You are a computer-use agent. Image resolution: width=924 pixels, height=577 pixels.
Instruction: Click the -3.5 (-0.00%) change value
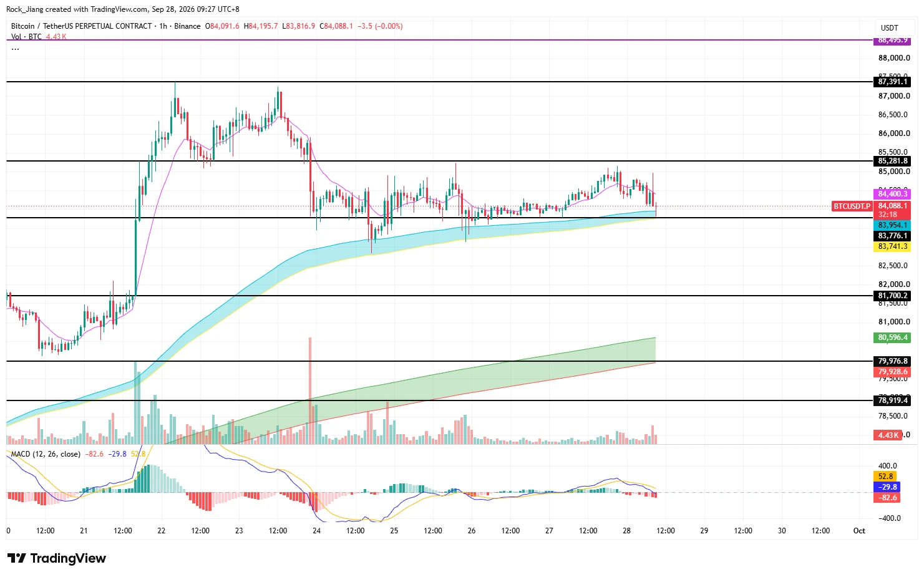tap(380, 26)
